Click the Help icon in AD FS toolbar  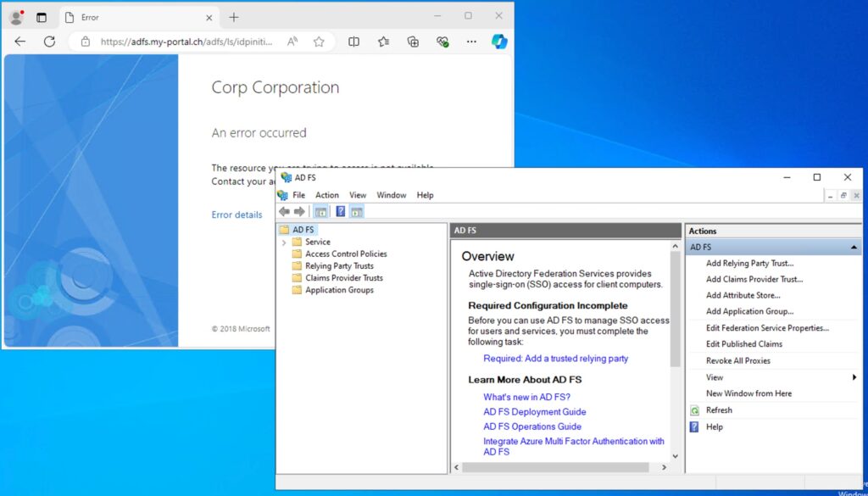pos(341,212)
